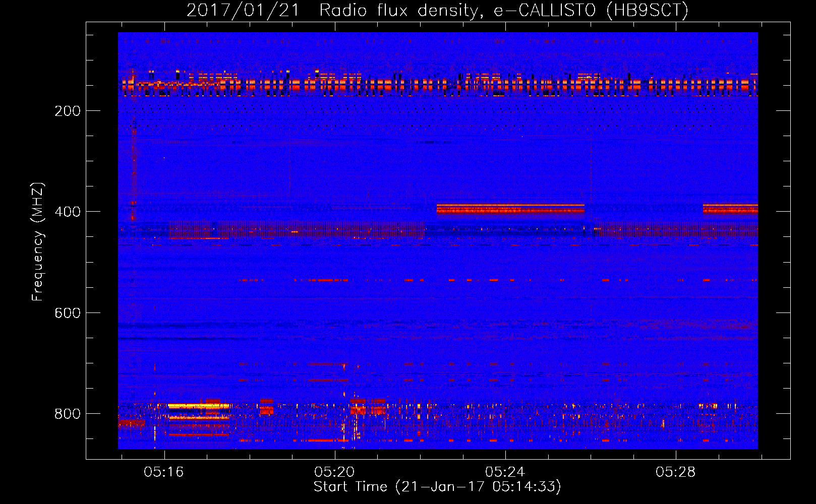Click the 600 frequency tick label

(68, 313)
